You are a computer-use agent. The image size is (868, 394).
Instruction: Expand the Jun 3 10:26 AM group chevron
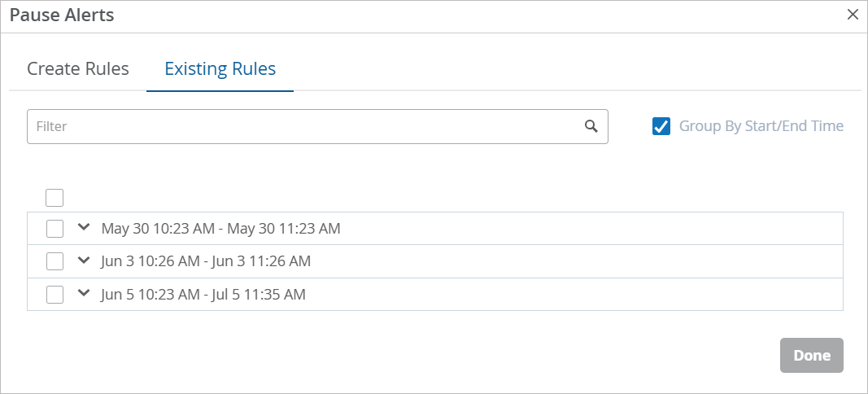(x=83, y=260)
